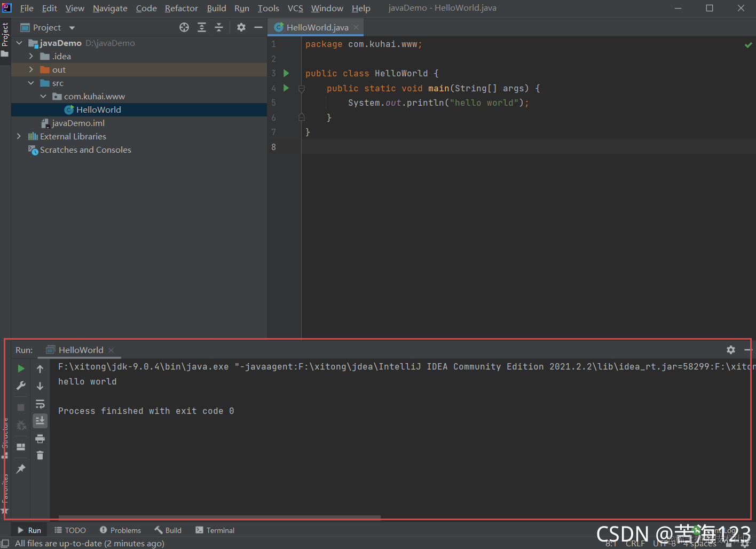The image size is (756, 549).
Task: Click the Restore Layout icon in Run panel
Action: [x=21, y=447]
